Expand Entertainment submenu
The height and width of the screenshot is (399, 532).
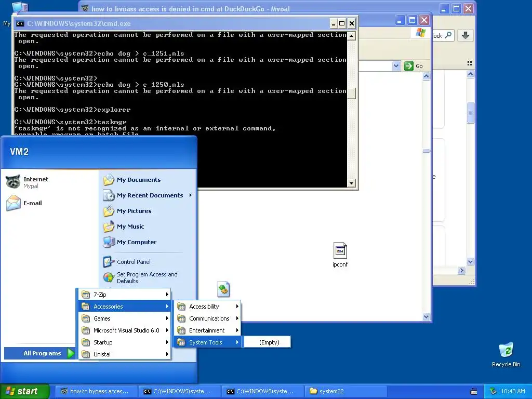point(207,330)
